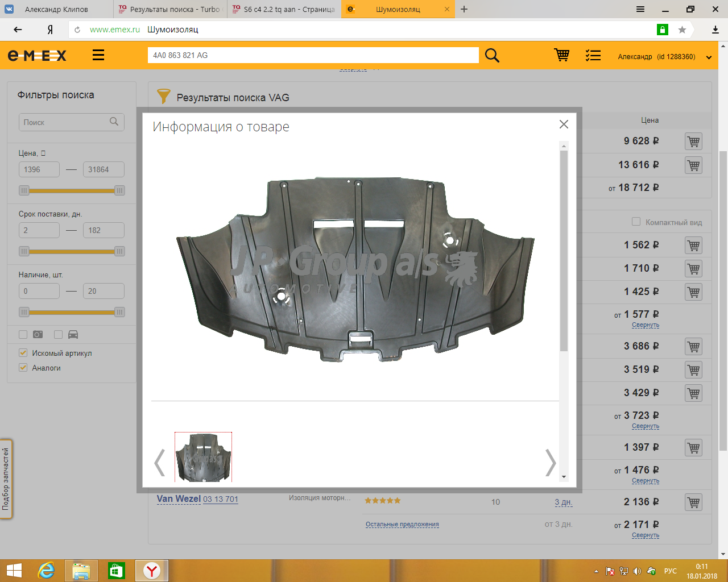The height and width of the screenshot is (582, 728).
Task: Switch to the Александр Клипов browser tab
Action: click(x=56, y=9)
